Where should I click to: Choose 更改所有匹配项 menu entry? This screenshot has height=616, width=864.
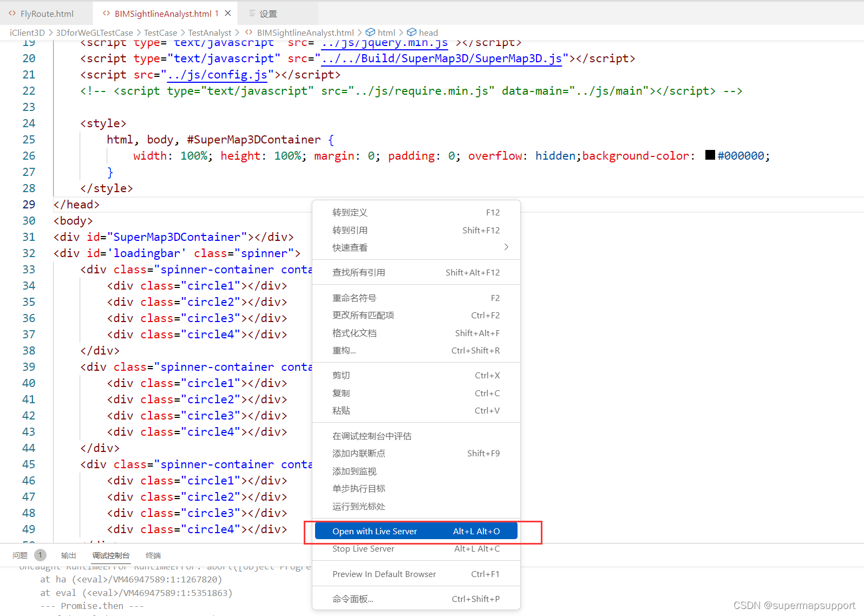416,316
